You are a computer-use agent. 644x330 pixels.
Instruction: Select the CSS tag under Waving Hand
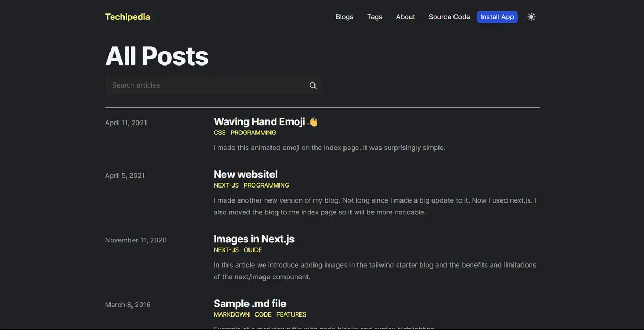(x=219, y=133)
